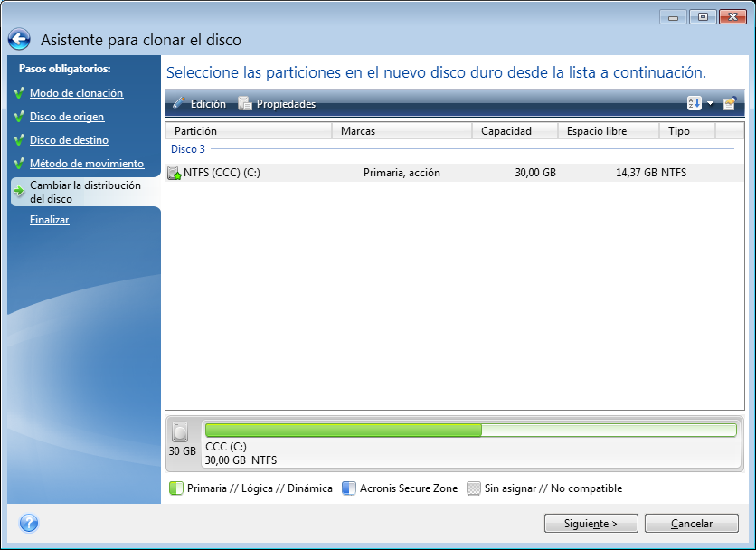Open Propiedades in the toolbar

(x=278, y=104)
